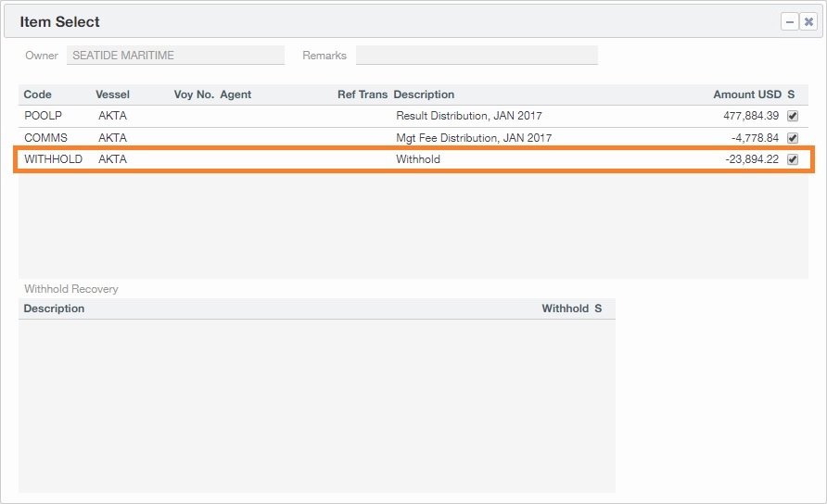The image size is (827, 504).
Task: Select the POOLP code cell
Action: (42, 116)
